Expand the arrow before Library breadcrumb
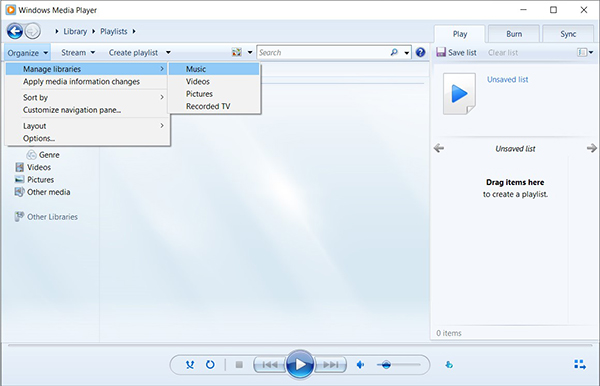The width and height of the screenshot is (600, 386). click(57, 31)
